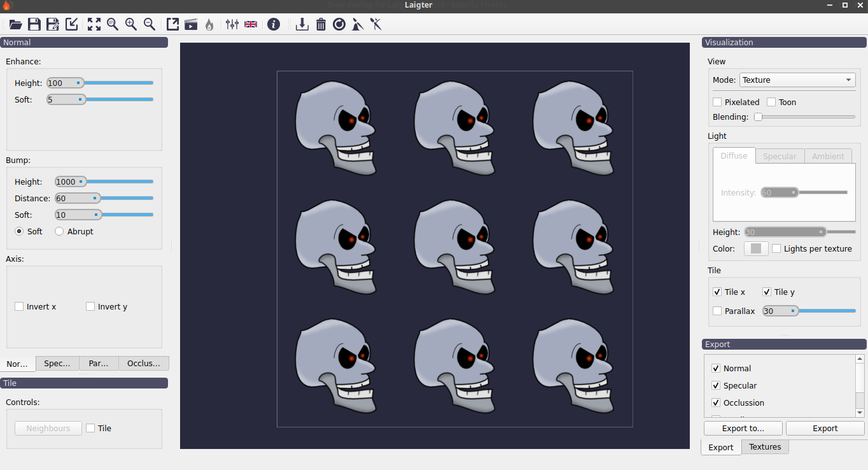Click the Export to... button
Image resolution: width=868 pixels, height=470 pixels.
tap(743, 428)
